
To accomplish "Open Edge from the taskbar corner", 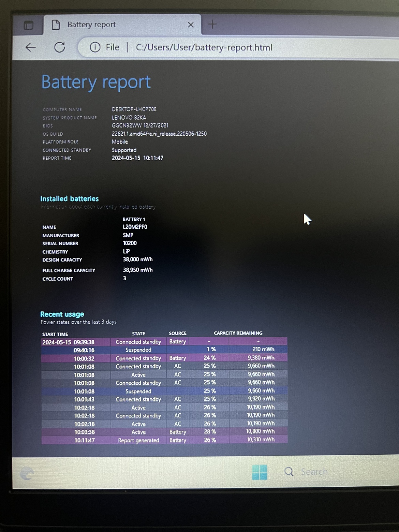I will tap(27, 474).
